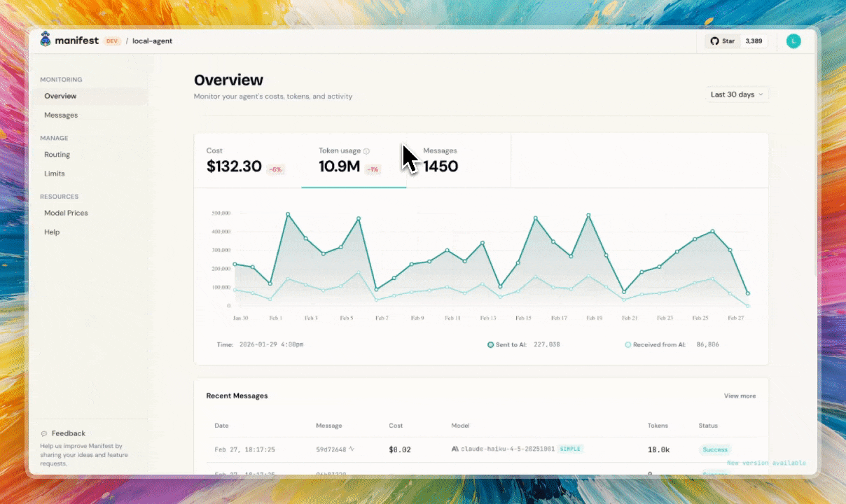Click the Anthropic icon beside claude-haiku model

click(455, 449)
